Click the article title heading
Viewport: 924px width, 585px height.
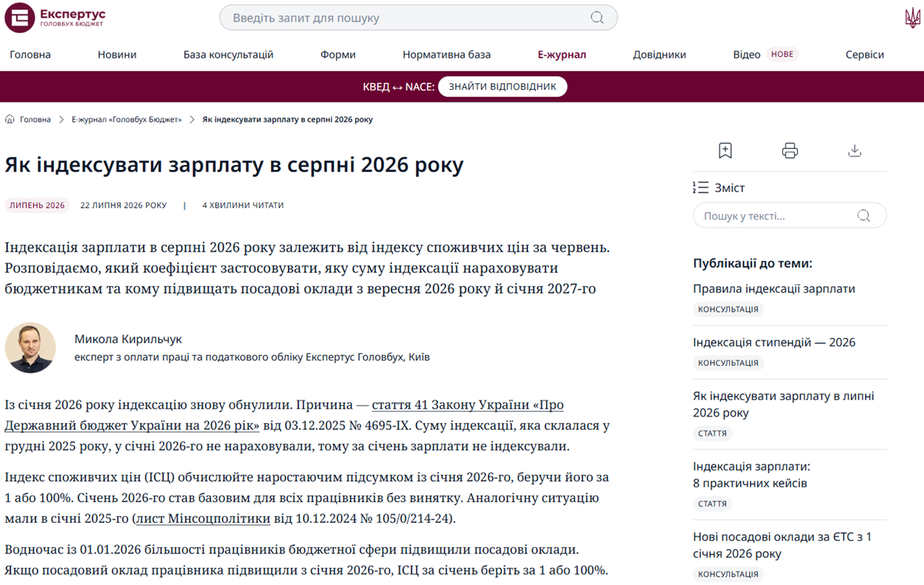(x=234, y=165)
